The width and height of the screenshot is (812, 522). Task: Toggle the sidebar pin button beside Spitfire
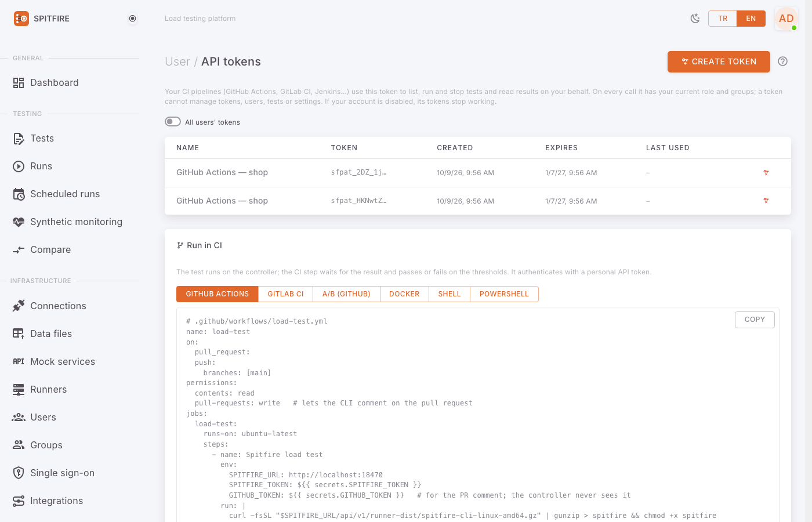133,19
